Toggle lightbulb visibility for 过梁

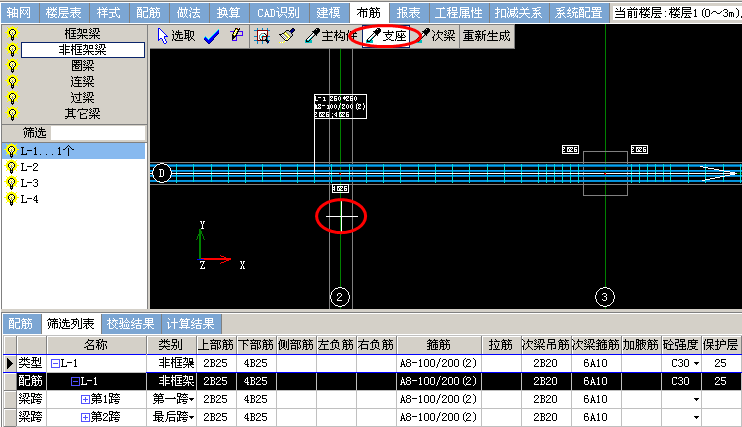click(x=12, y=98)
